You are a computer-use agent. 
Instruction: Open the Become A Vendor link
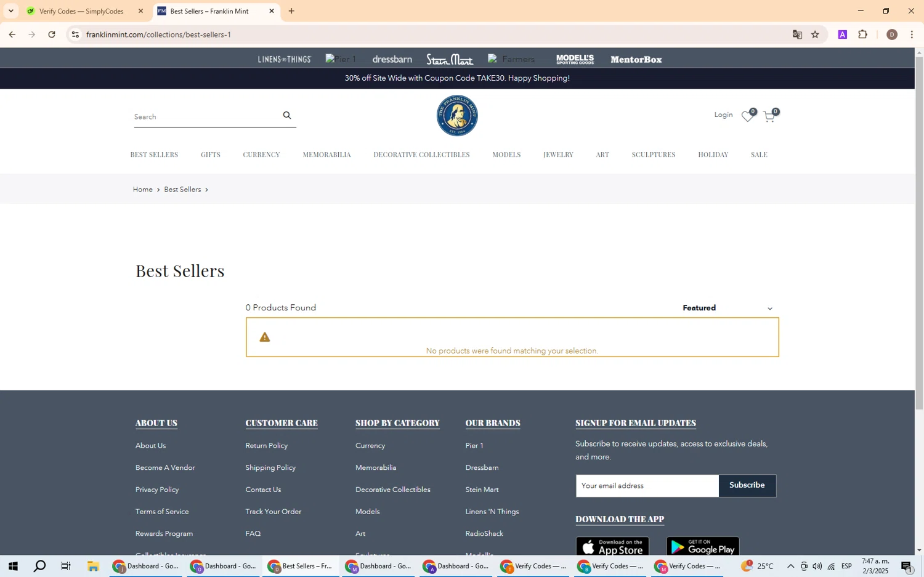coord(165,468)
